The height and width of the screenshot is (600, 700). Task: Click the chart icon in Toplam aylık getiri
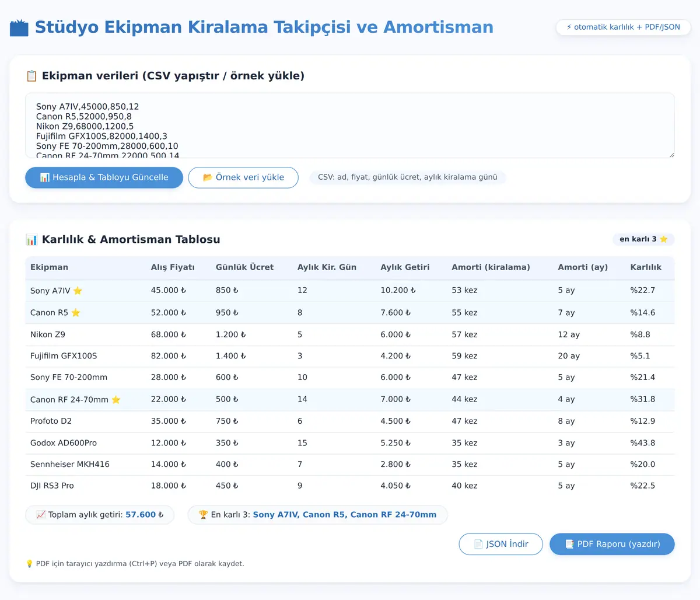click(x=41, y=515)
